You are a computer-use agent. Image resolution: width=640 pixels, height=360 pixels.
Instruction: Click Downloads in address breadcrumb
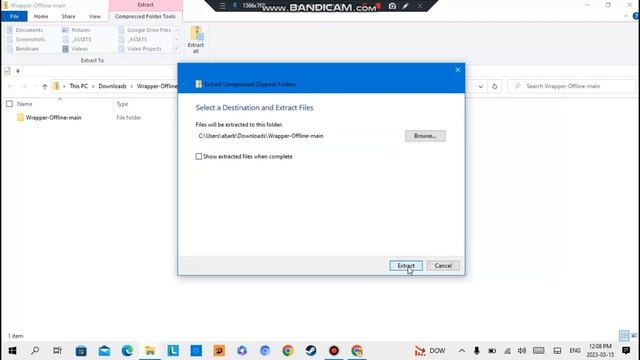click(x=112, y=86)
